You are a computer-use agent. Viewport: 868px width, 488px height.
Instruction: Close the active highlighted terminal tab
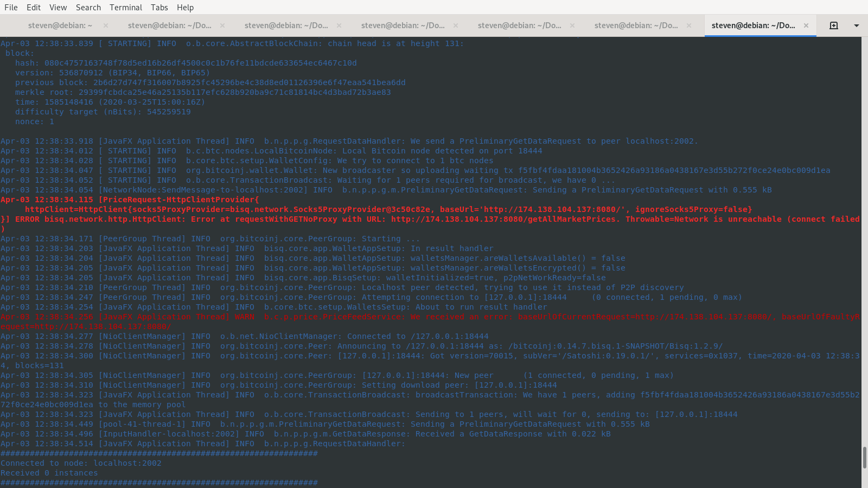tap(806, 25)
